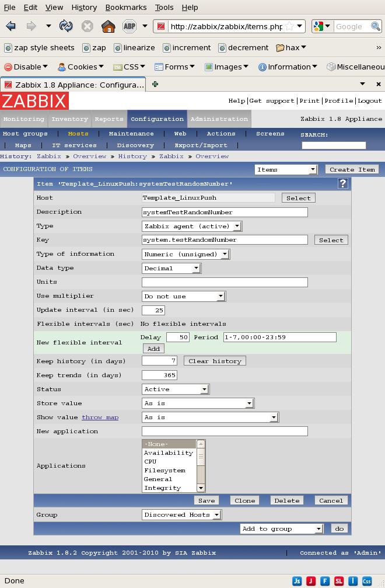This screenshot has height=588, width=385.
Task: Open the Disable developer toolbar menu
Action: tap(26, 67)
